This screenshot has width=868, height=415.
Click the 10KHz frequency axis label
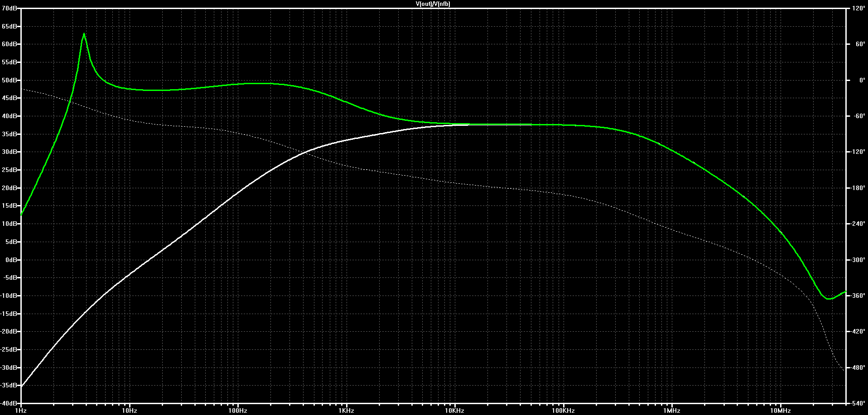click(x=455, y=410)
